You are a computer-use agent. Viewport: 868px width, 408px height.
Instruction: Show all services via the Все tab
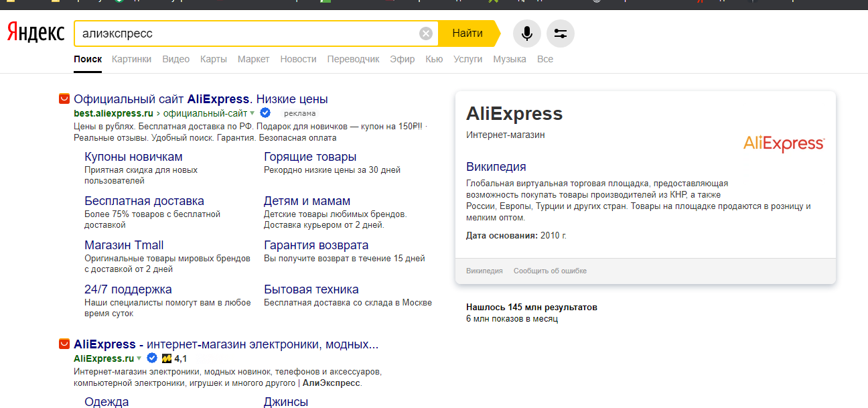545,59
